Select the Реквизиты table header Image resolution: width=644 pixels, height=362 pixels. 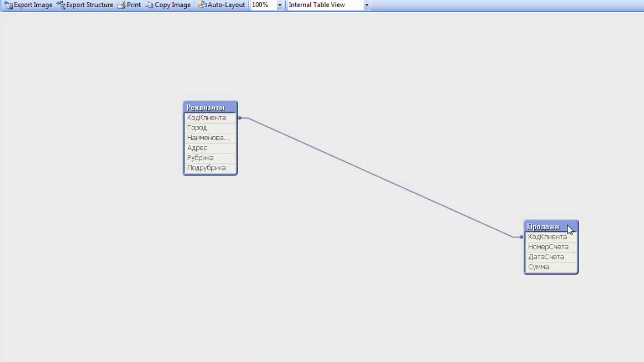coord(210,107)
